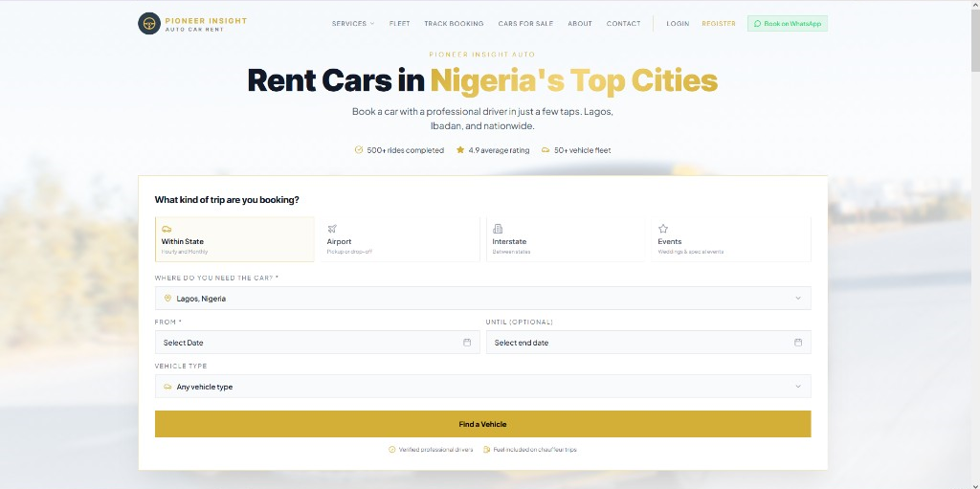Click the car icon in the vehicle type field

coord(167,387)
